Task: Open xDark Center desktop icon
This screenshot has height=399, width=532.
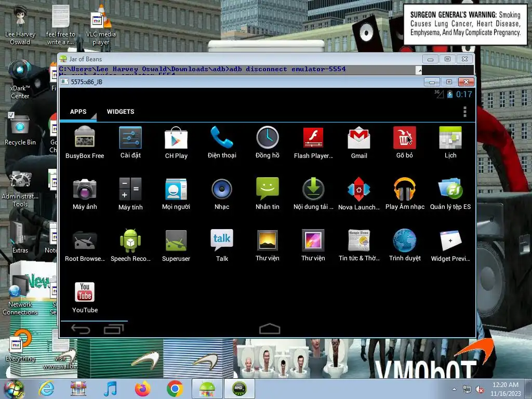Action: click(20, 79)
